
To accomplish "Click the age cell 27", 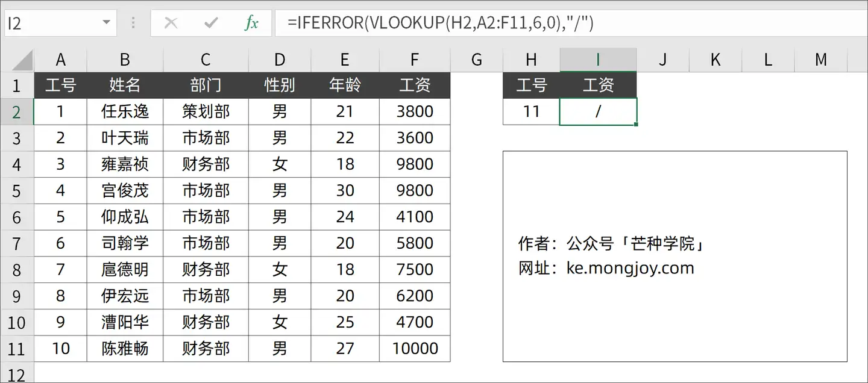I will 345,348.
